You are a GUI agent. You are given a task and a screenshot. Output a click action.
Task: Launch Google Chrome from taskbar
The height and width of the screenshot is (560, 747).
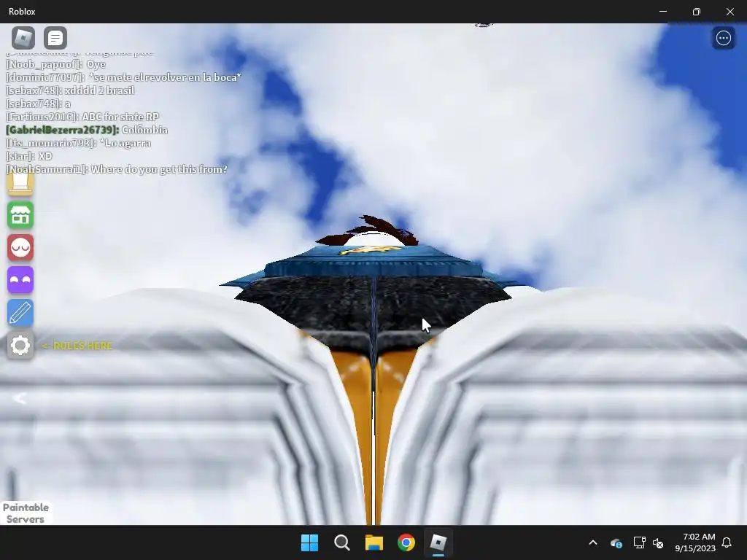point(406,542)
